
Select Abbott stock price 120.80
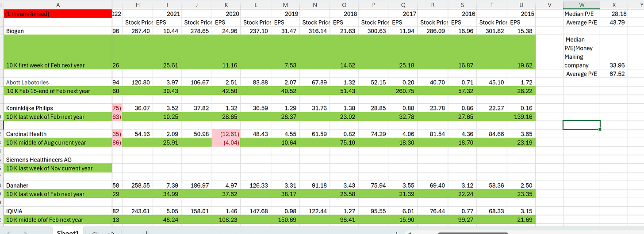point(138,82)
